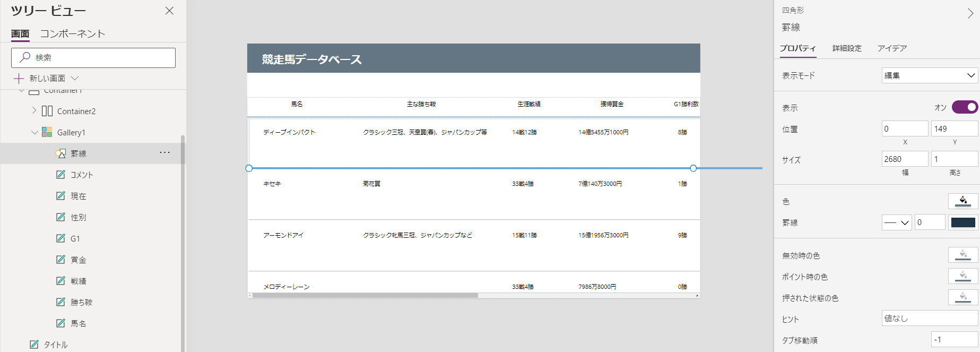Click the left selection handle of 罫線
980x352 pixels.
click(249, 168)
